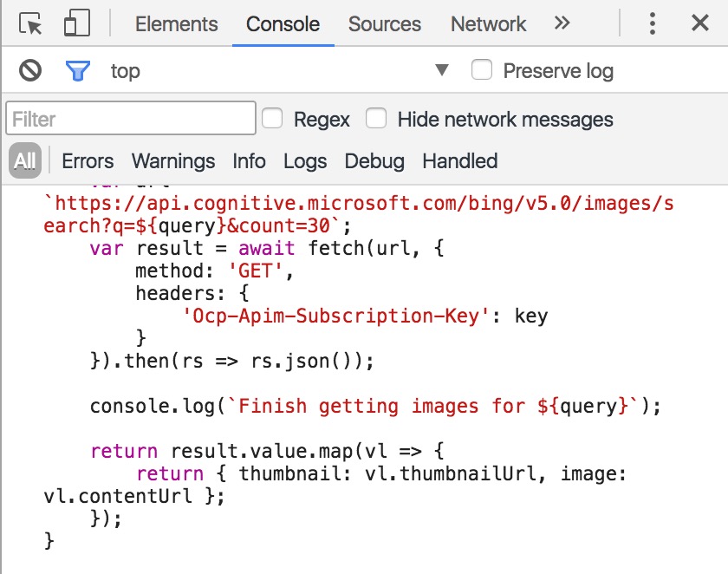Select the All log level filter

pyautogui.click(x=25, y=161)
